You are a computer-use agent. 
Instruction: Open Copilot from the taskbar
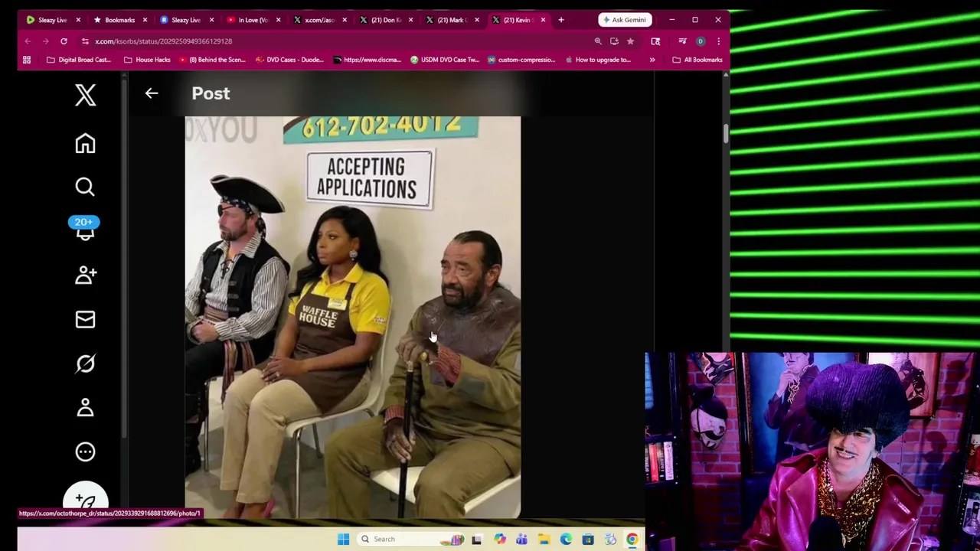(499, 540)
